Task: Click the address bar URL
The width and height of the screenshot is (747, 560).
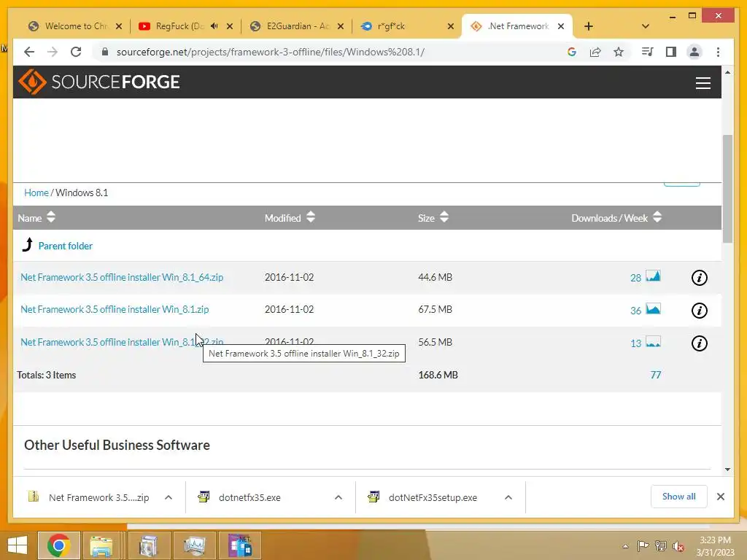Action: pyautogui.click(x=270, y=52)
